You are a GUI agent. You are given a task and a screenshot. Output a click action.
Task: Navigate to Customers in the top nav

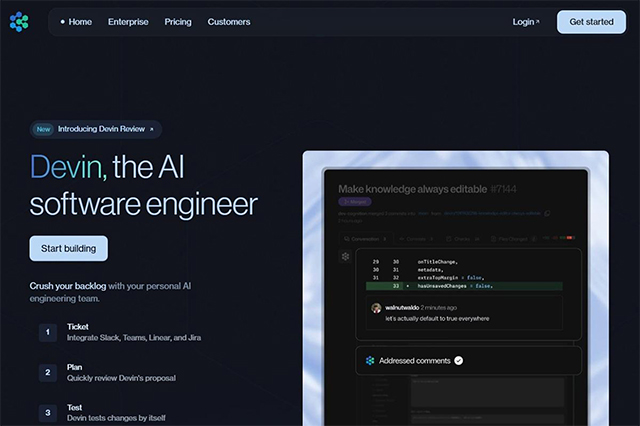(x=229, y=21)
